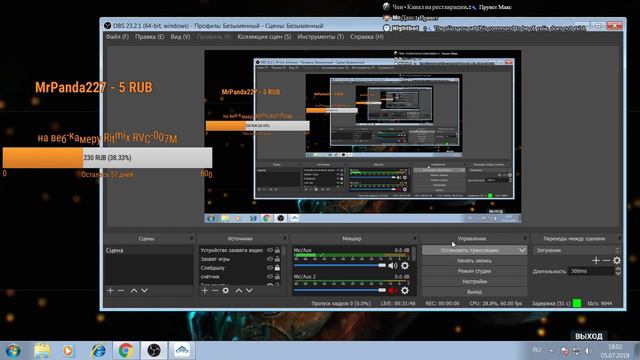Viewport: 640px width, 360px height.
Task: Open the Mic/Aux 2 settings gear in the mixer
Action: pyautogui.click(x=404, y=291)
